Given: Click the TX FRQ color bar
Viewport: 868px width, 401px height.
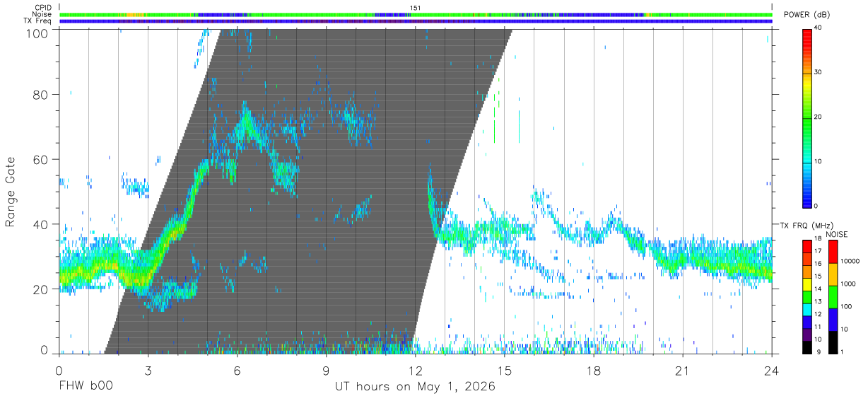Looking at the screenshot, I should point(807,297).
